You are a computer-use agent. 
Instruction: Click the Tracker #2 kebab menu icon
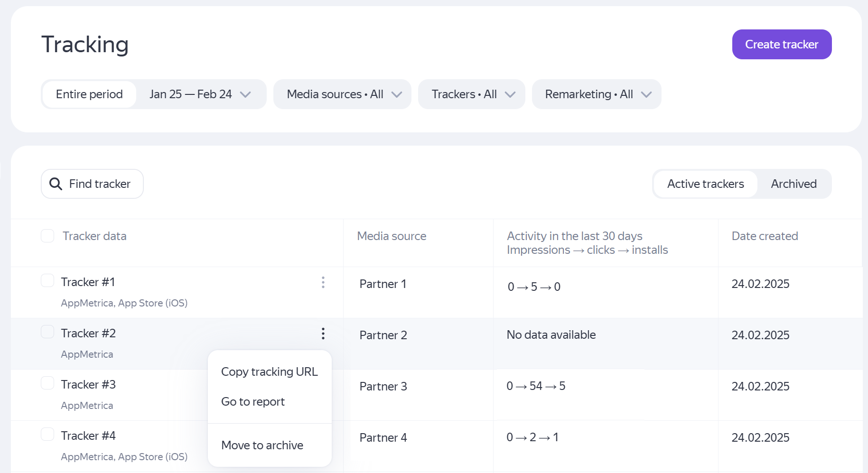(323, 334)
